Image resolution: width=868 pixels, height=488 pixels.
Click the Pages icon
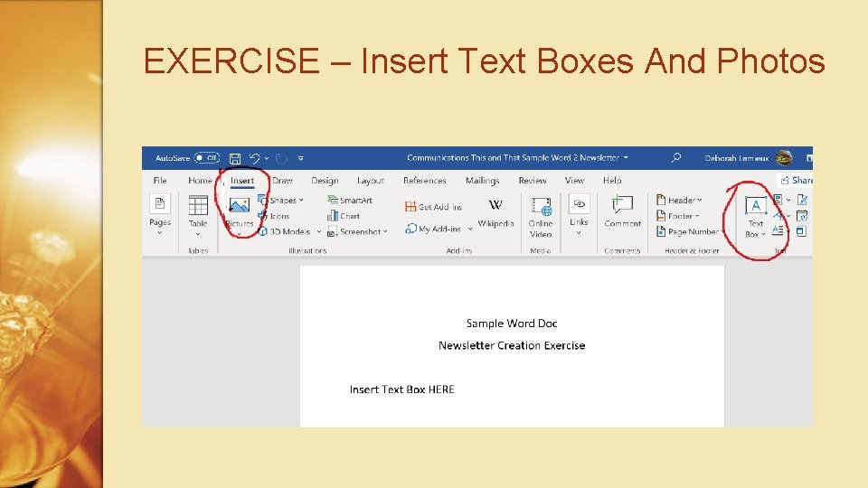159,203
